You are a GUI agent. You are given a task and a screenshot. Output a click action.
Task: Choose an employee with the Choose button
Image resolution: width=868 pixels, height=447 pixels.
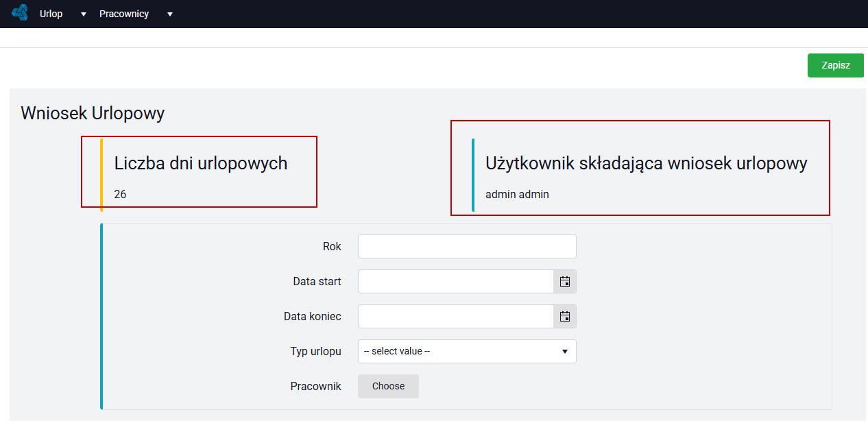pos(388,386)
